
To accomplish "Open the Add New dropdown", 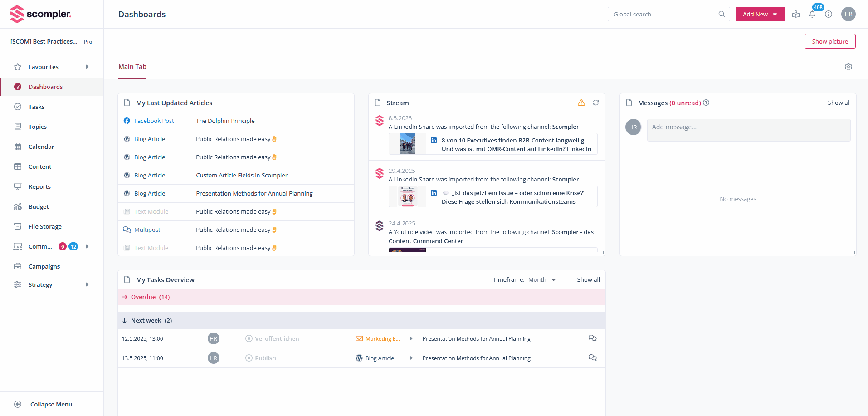I will click(760, 14).
